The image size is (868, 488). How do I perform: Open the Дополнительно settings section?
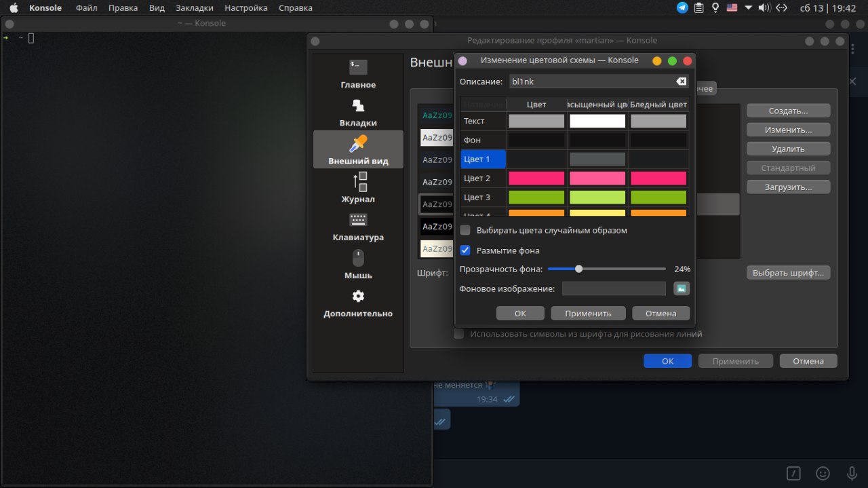[x=358, y=303]
